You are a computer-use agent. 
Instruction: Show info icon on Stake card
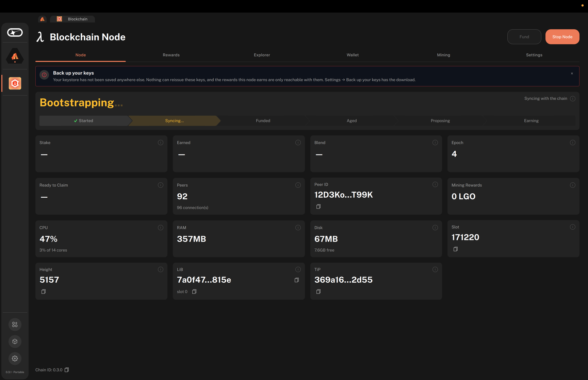click(161, 143)
